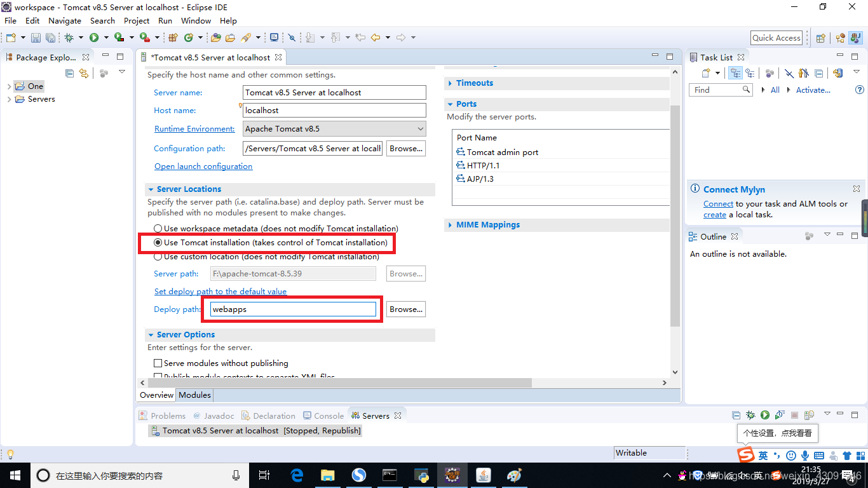Viewport: 868px width, 488px height.
Task: Expand the One project tree node
Action: pos(8,86)
